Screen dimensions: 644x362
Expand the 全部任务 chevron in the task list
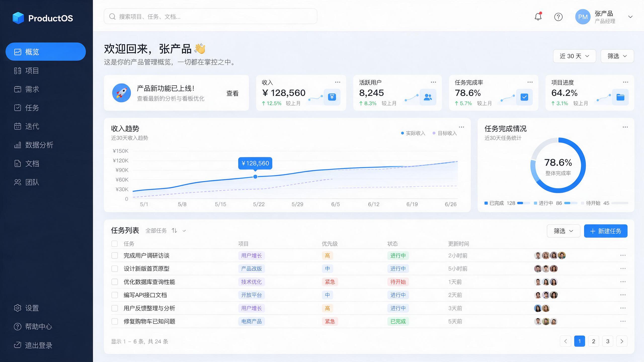point(184,231)
